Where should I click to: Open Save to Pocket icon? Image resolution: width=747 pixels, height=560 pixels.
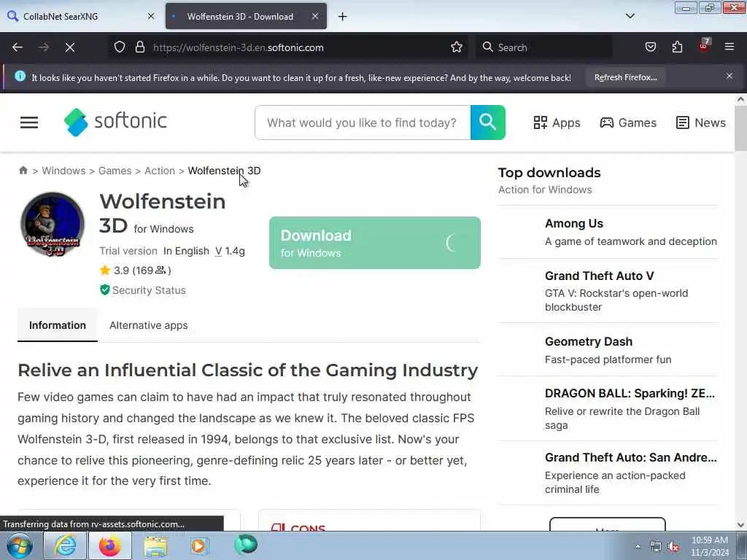(650, 47)
